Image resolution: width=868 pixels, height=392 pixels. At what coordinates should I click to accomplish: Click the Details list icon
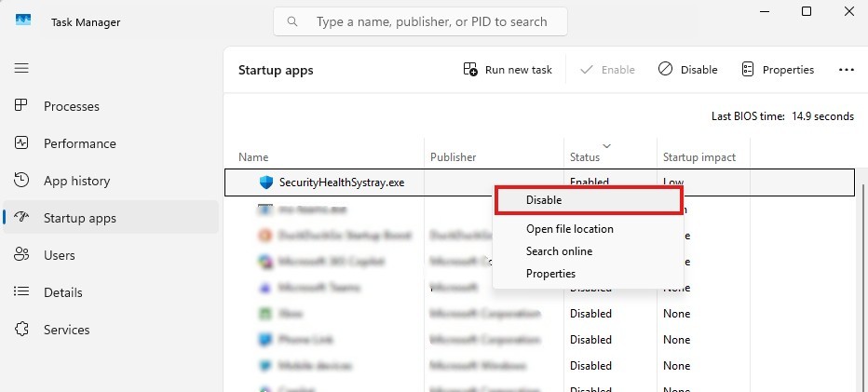coord(21,291)
